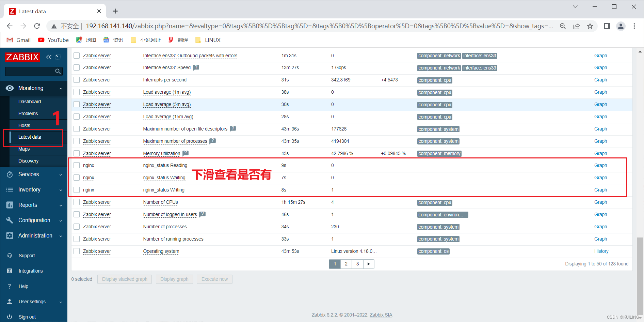Click the nginx host link for nginx_status Reading

[x=88, y=165]
